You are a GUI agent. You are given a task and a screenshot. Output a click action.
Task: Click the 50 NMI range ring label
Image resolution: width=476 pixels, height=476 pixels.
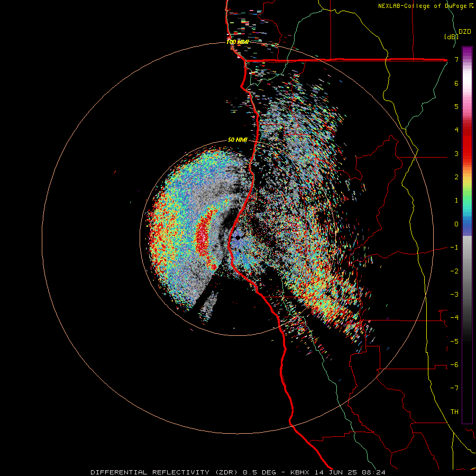point(237,140)
